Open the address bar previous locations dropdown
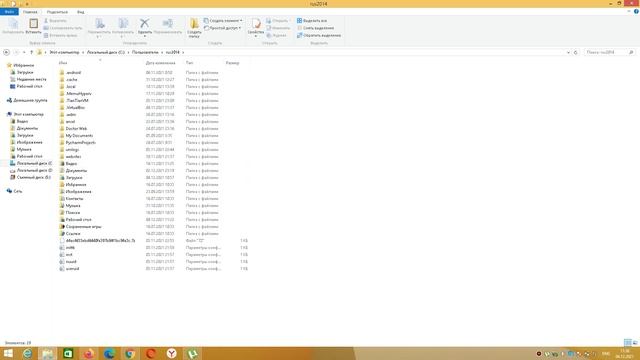 pyautogui.click(x=568, y=52)
